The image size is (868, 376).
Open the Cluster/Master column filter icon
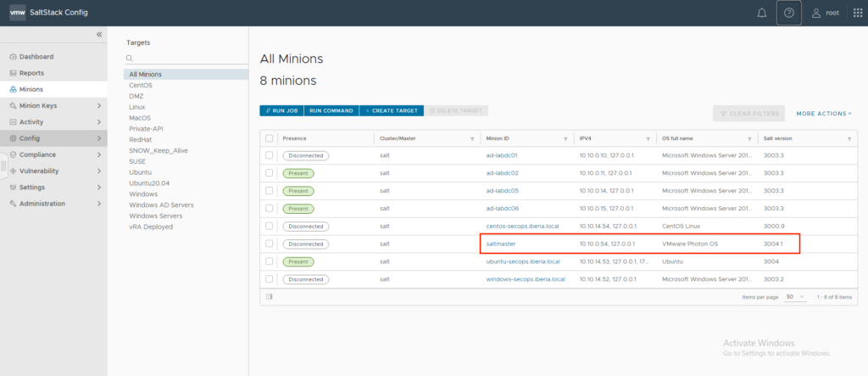[472, 138]
